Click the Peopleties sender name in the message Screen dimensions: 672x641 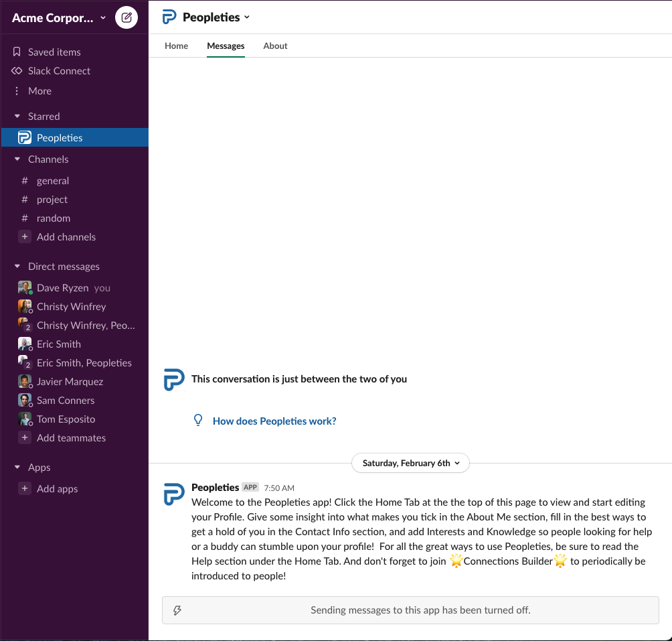pos(215,488)
